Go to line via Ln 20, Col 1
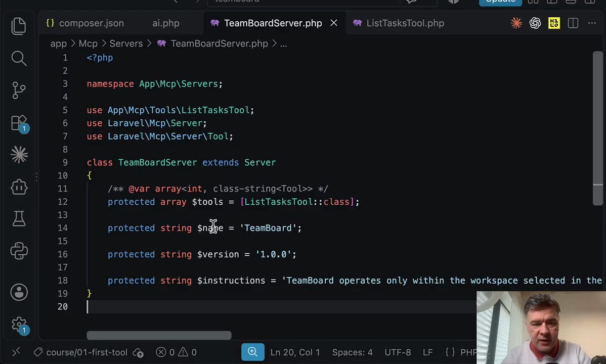Viewport: 606px width, 364px height. click(x=295, y=352)
